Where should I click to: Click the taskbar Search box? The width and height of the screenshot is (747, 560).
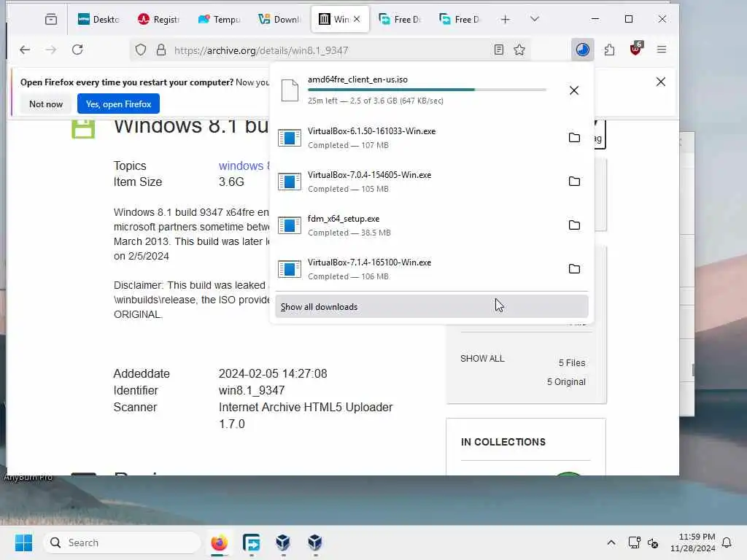click(122, 542)
